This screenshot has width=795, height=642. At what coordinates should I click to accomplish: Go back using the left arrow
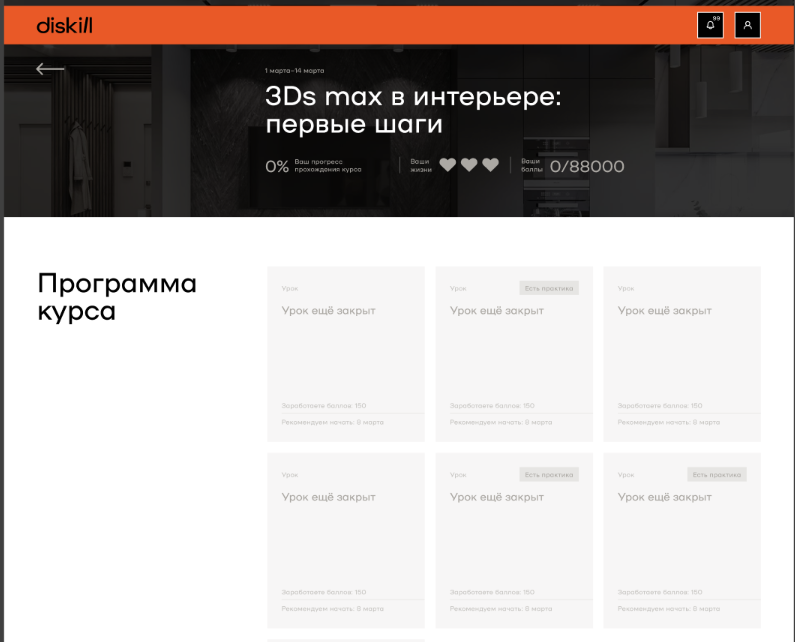(x=50, y=69)
